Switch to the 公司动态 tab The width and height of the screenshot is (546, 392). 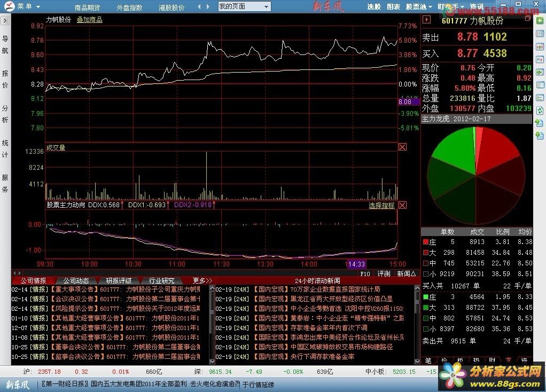click(76, 280)
